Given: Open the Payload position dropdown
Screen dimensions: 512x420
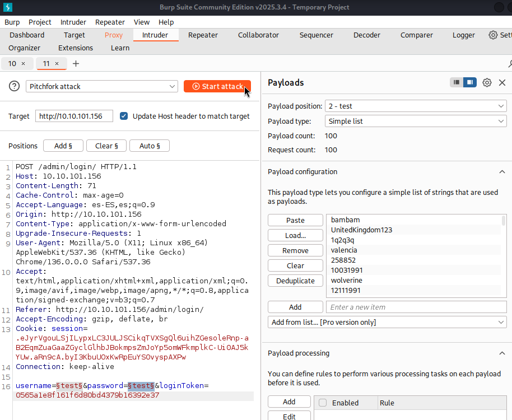Looking at the screenshot, I should pyautogui.click(x=416, y=106).
